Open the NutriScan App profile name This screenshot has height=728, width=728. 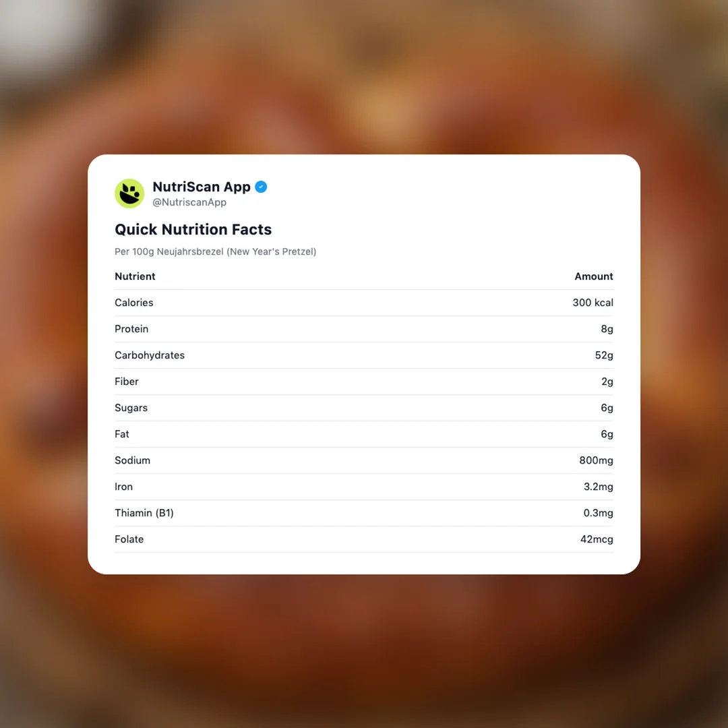(202, 187)
